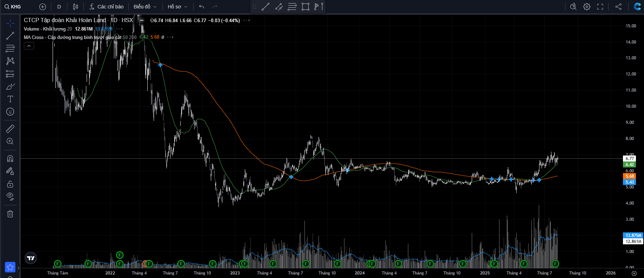Click the "2024" time axis label
The height and width of the screenshot is (278, 644).
click(360, 273)
